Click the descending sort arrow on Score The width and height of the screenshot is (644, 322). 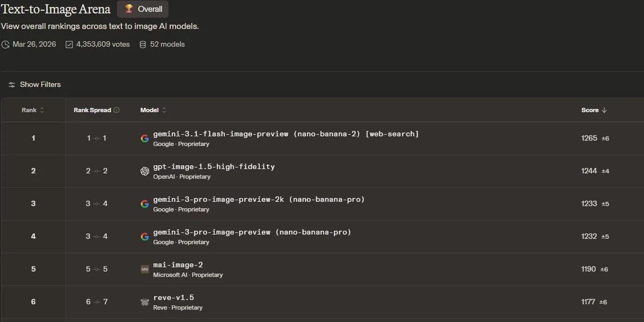coord(604,110)
